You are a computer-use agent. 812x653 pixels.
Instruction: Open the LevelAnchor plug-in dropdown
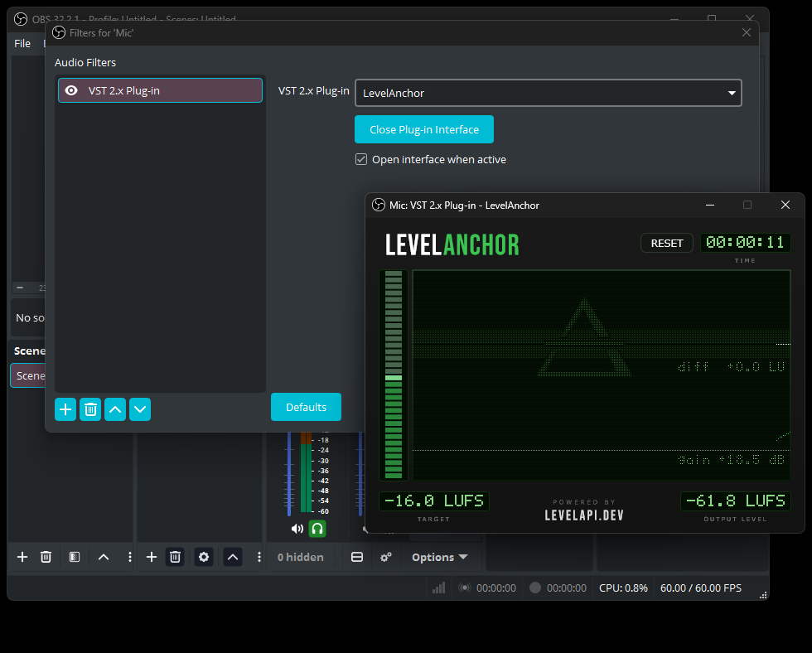coord(548,93)
